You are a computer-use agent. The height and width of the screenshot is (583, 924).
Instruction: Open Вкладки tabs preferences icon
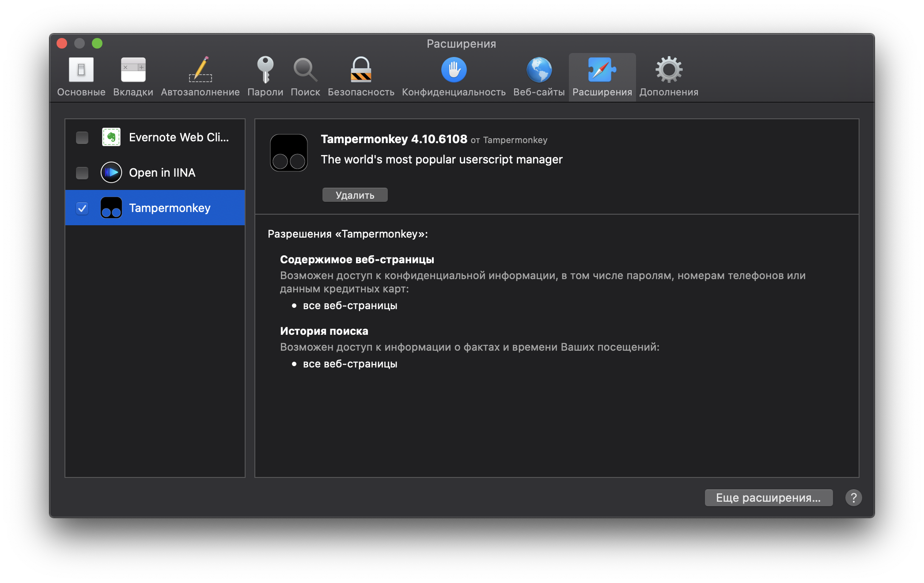click(x=133, y=70)
